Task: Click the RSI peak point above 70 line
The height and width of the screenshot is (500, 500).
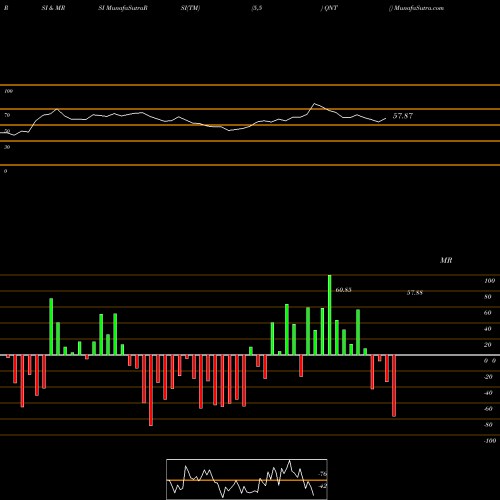Action: tap(314, 104)
